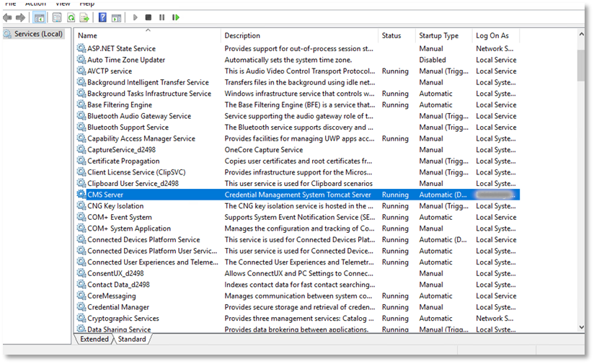The height and width of the screenshot is (364, 594).
Task: Click the Back arrow in toolbar
Action: [8, 17]
